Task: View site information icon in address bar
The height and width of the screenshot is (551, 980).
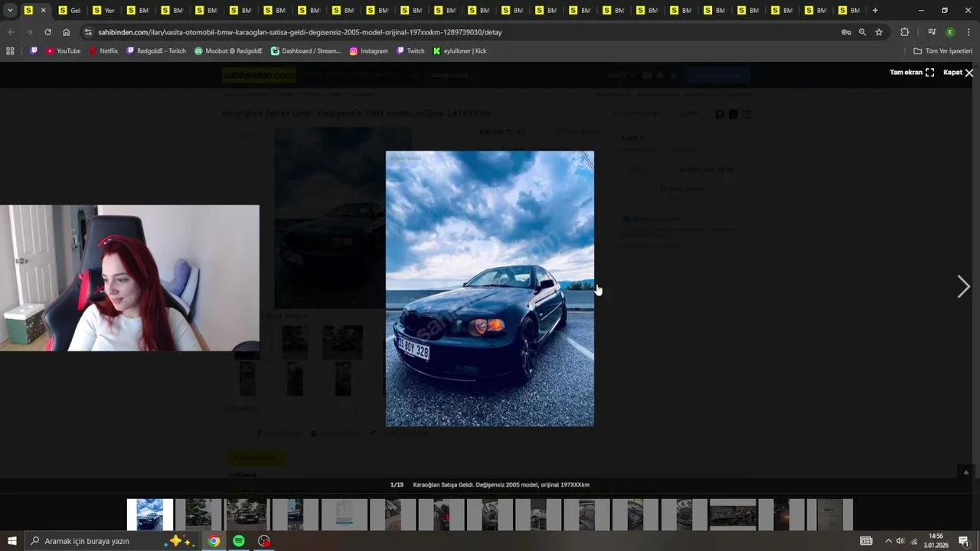Action: 88,32
